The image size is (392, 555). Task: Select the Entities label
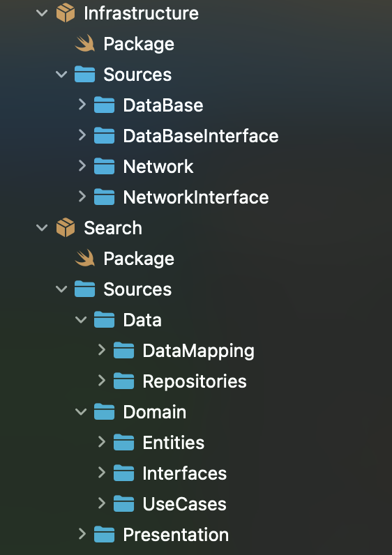pos(174,443)
